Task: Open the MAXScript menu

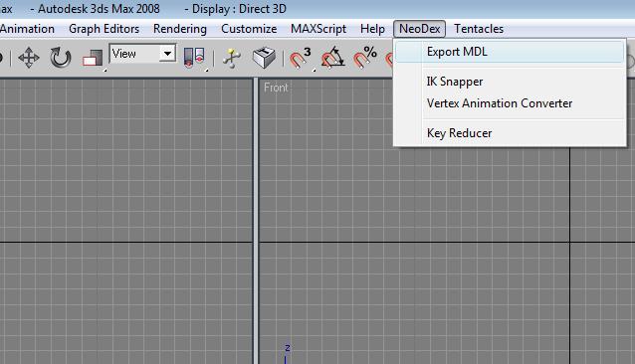Action: (318, 29)
